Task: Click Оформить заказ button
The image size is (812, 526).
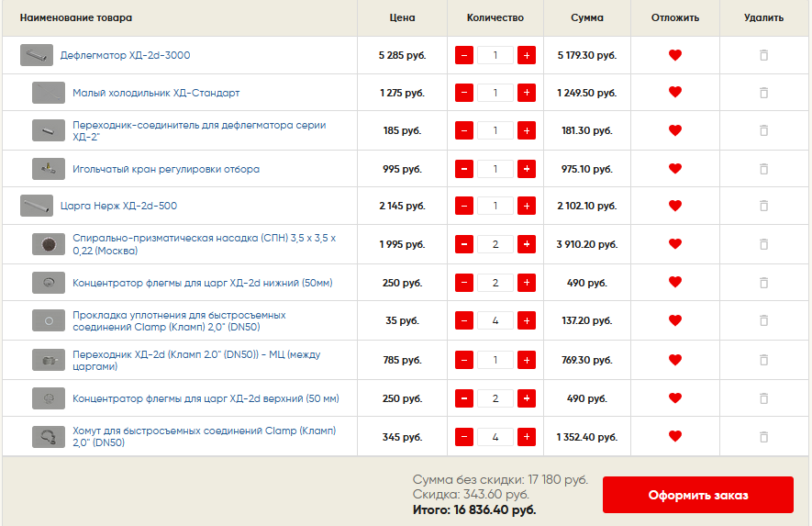Action: tap(697, 495)
